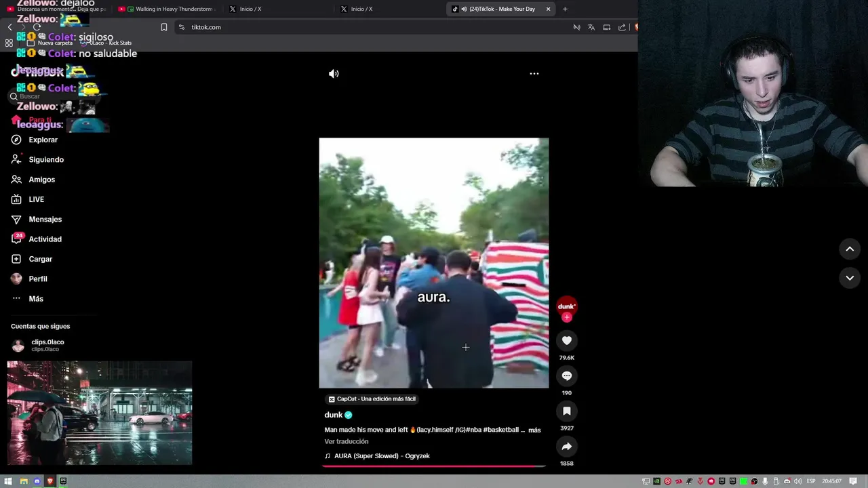868x488 pixels.
Task: Open Discord from the taskbar
Action: (x=37, y=481)
